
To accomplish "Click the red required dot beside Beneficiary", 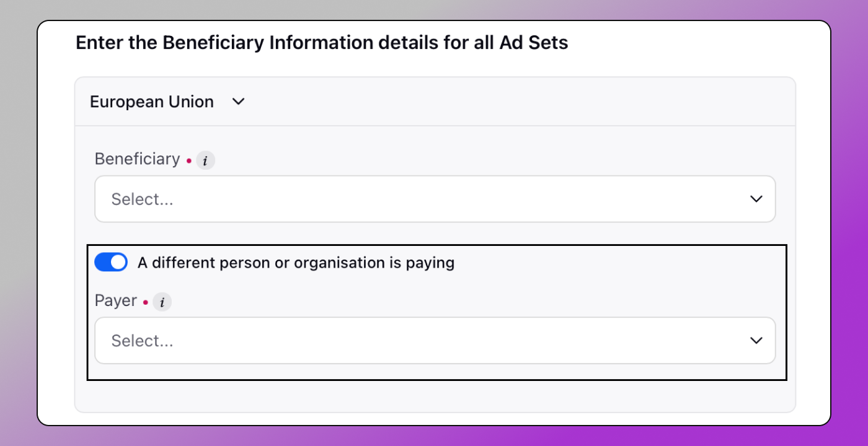I will pyautogui.click(x=188, y=161).
